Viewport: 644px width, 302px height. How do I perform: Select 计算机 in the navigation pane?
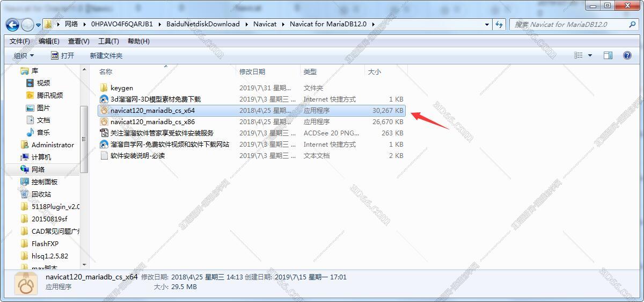(x=41, y=157)
